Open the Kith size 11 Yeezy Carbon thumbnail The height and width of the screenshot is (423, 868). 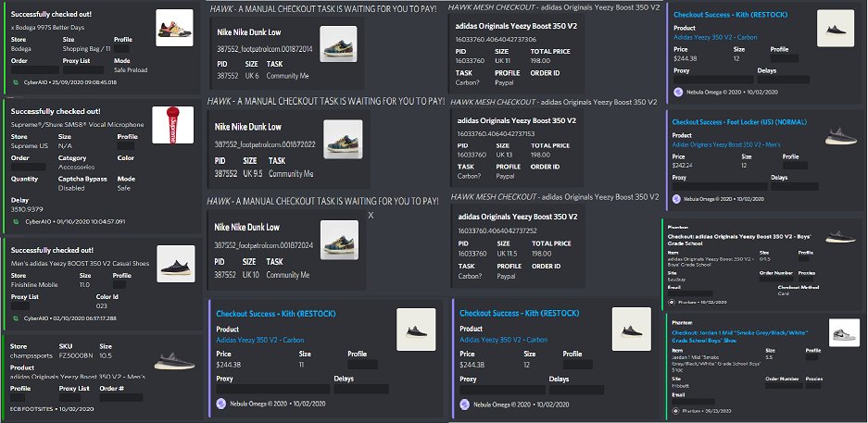pyautogui.click(x=416, y=330)
